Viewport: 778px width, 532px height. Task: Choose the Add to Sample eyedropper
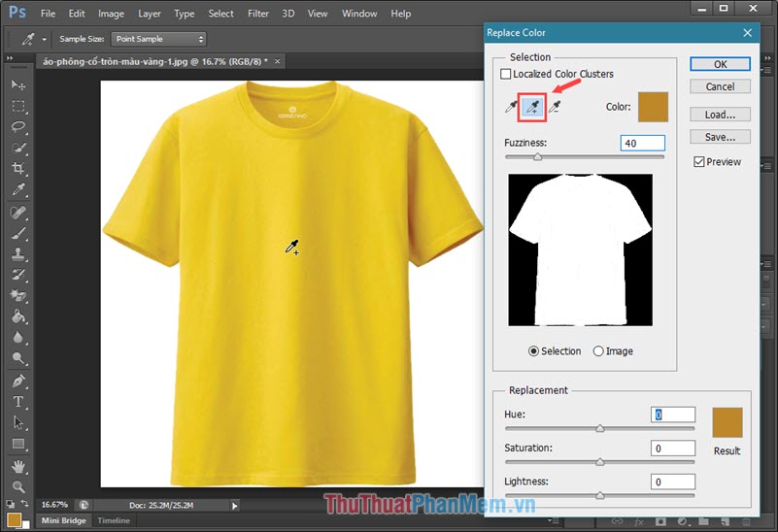click(532, 107)
